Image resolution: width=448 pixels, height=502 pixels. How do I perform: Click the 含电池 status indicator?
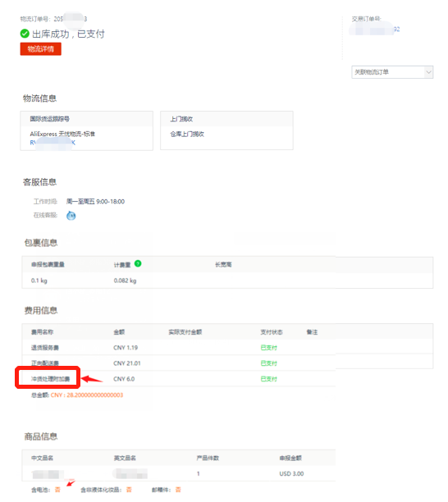click(57, 490)
